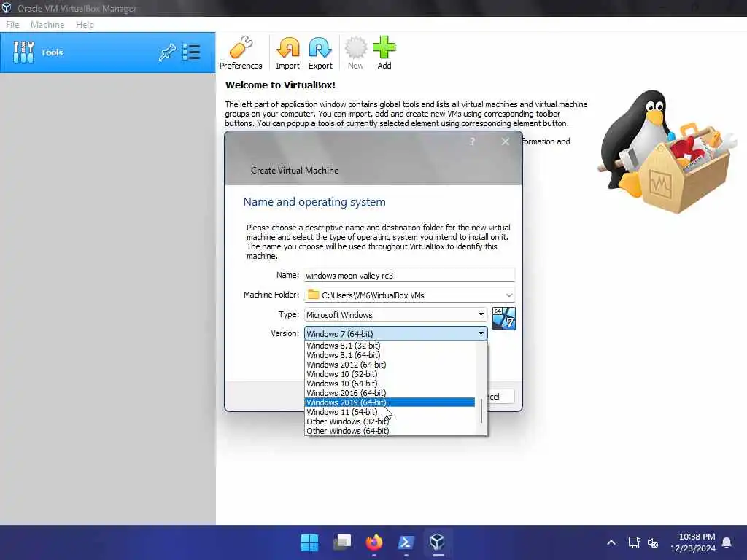The width and height of the screenshot is (747, 560).
Task: Click the help question mark in the dialog
Action: pyautogui.click(x=472, y=141)
